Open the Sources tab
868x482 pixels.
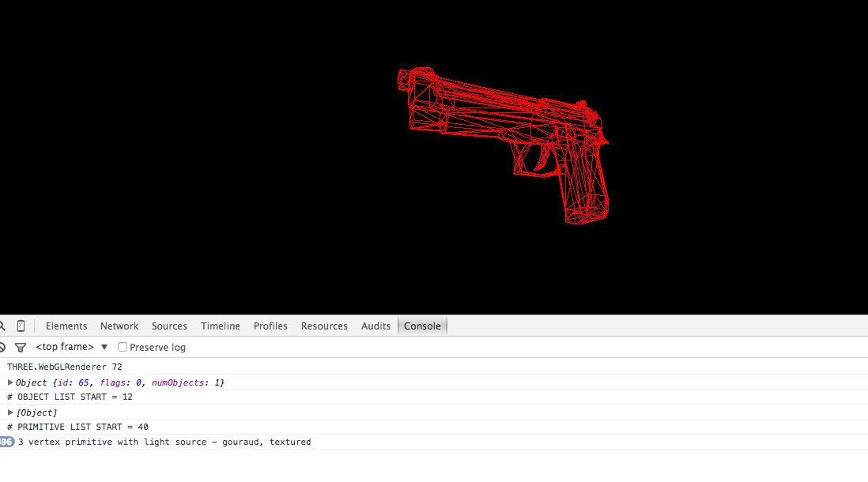169,326
